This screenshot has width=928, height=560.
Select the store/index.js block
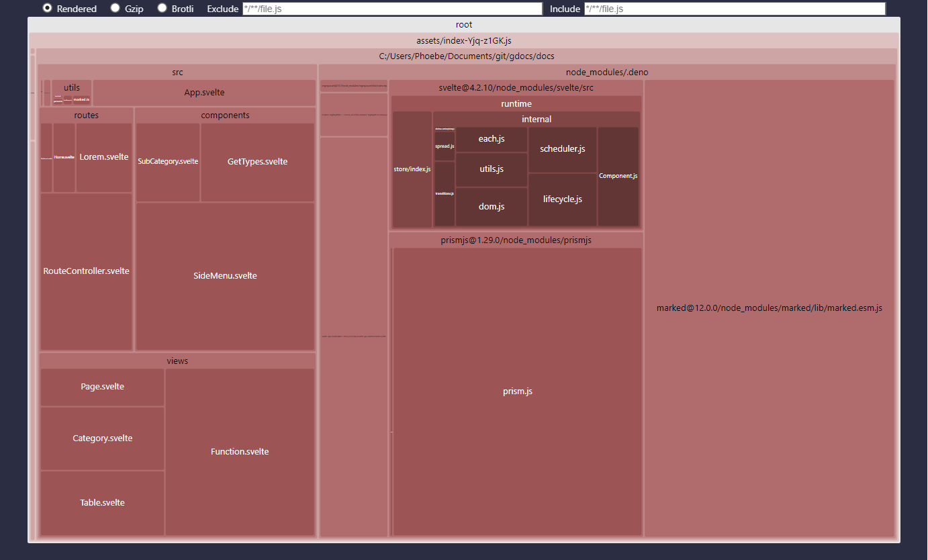click(x=412, y=169)
